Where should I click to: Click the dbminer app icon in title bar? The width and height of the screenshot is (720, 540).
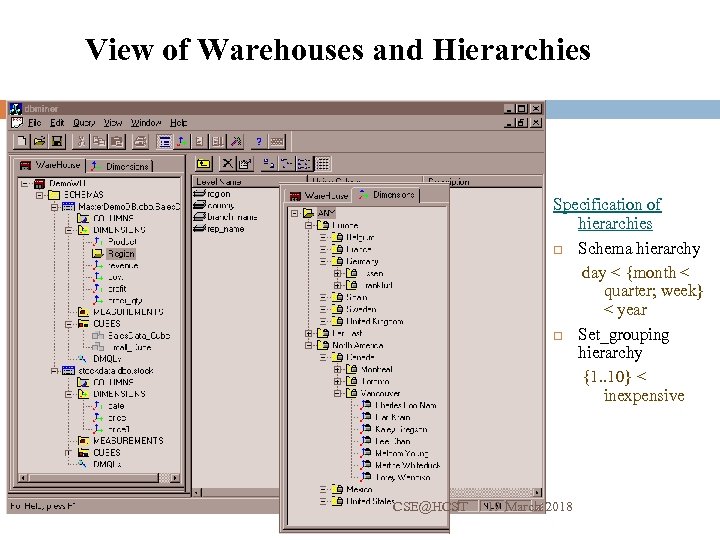pos(16,109)
